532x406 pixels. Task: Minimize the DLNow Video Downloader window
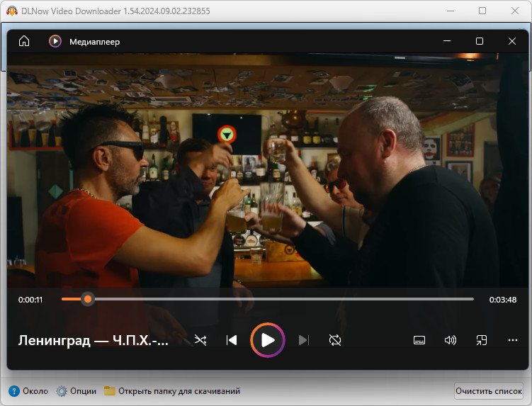click(451, 11)
